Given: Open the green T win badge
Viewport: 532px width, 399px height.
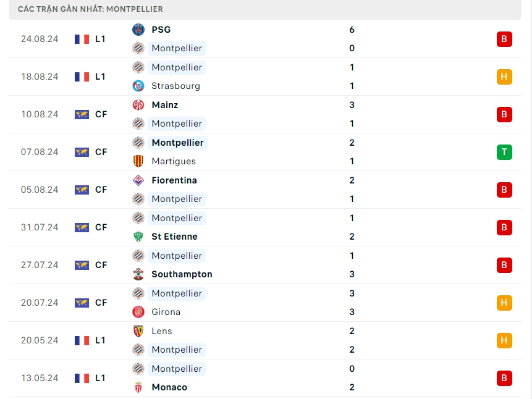Looking at the screenshot, I should point(504,152).
